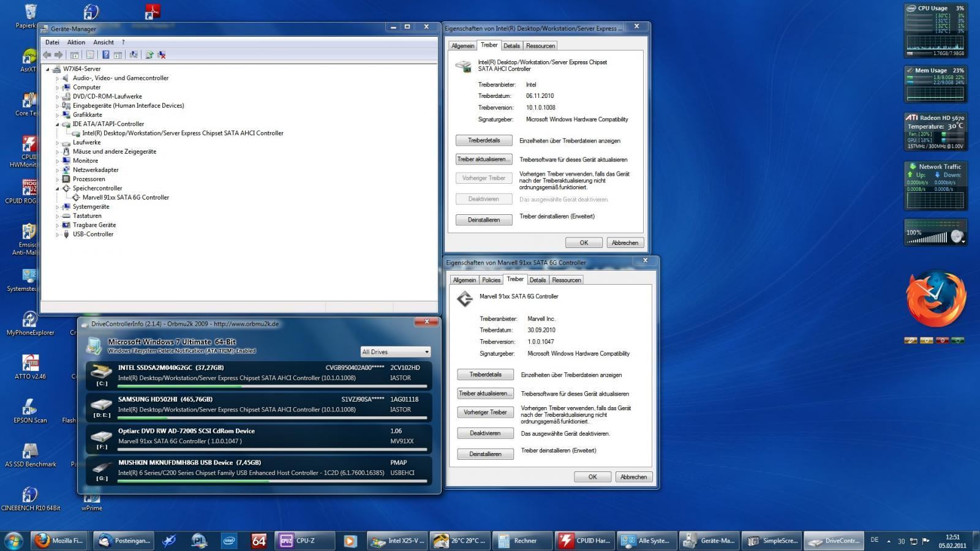
Task: Open MyPhoneExplorer desktop icon
Action: click(x=30, y=323)
